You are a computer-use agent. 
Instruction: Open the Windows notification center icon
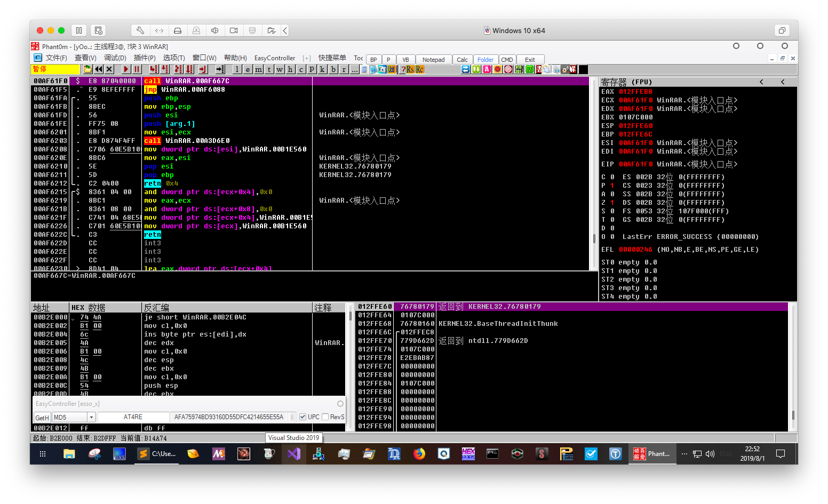(781, 454)
